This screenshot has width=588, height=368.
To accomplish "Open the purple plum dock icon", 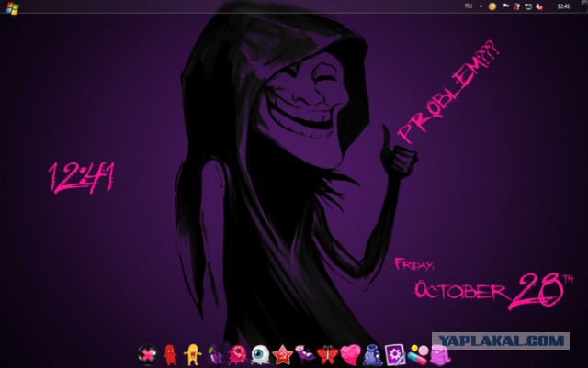I will pos(216,355).
